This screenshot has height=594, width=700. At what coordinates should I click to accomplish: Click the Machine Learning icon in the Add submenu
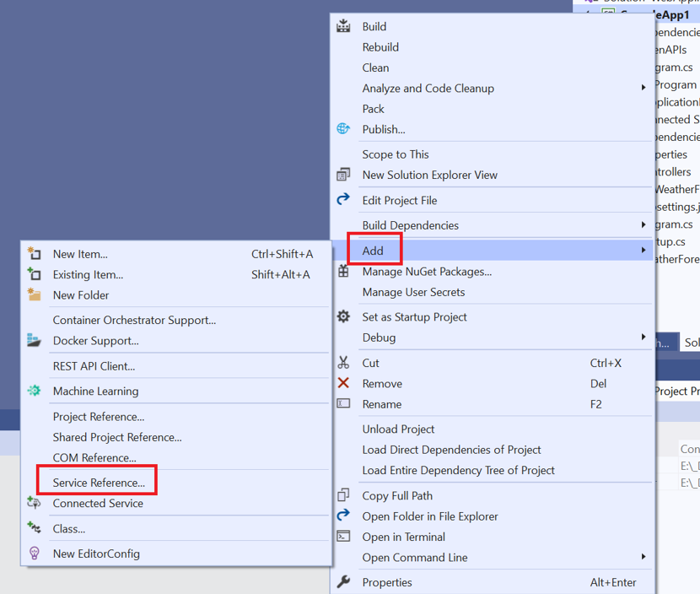point(33,391)
